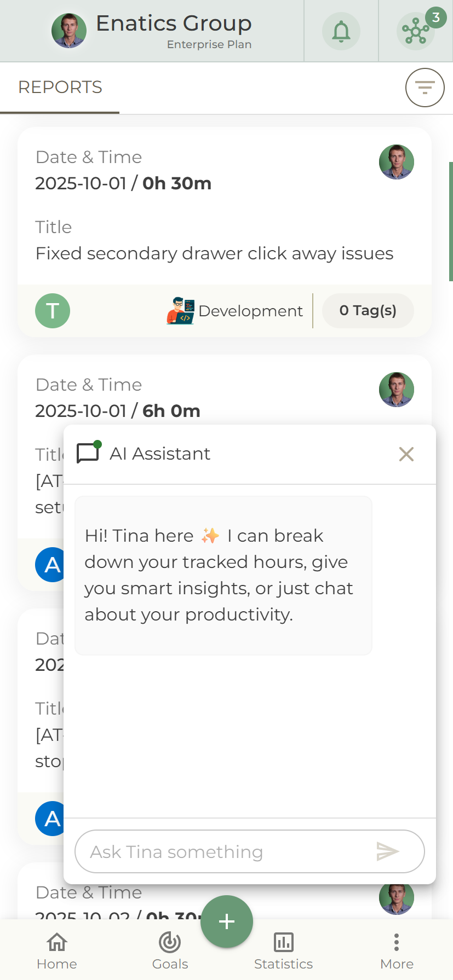Click the send arrow in Tina chat
Screen dimensions: 453x980
click(x=387, y=851)
